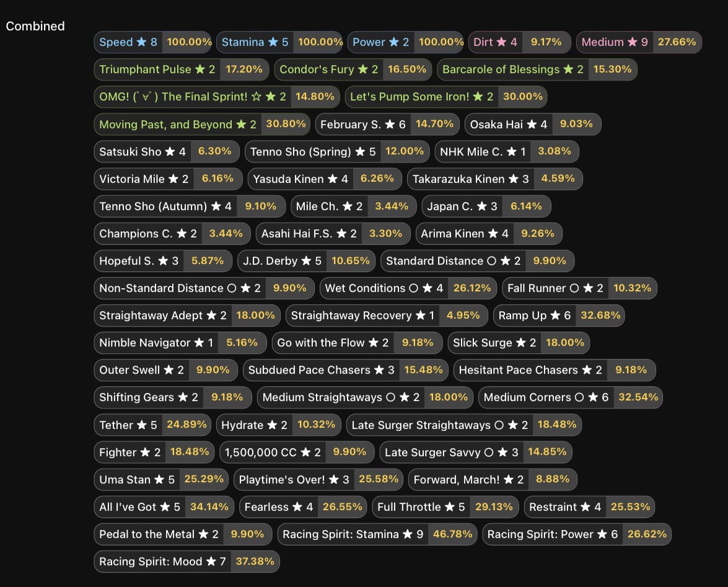Select Racing Spirit: Mood chip
This screenshot has width=728, height=587.
click(186, 562)
